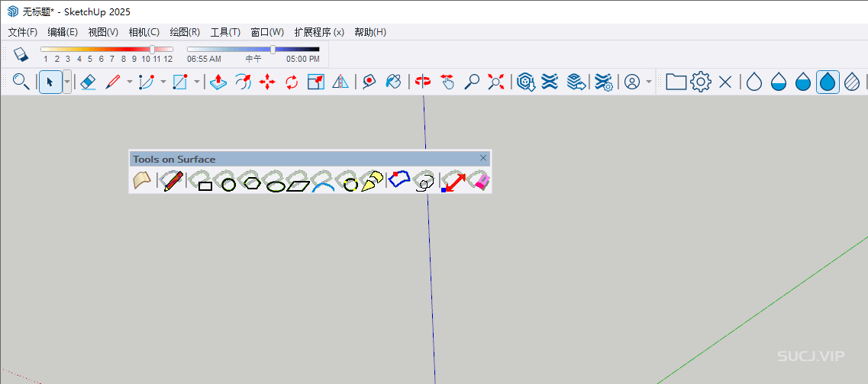This screenshot has height=384, width=868.
Task: Select the Rectangle shape tool
Action: coord(180,82)
